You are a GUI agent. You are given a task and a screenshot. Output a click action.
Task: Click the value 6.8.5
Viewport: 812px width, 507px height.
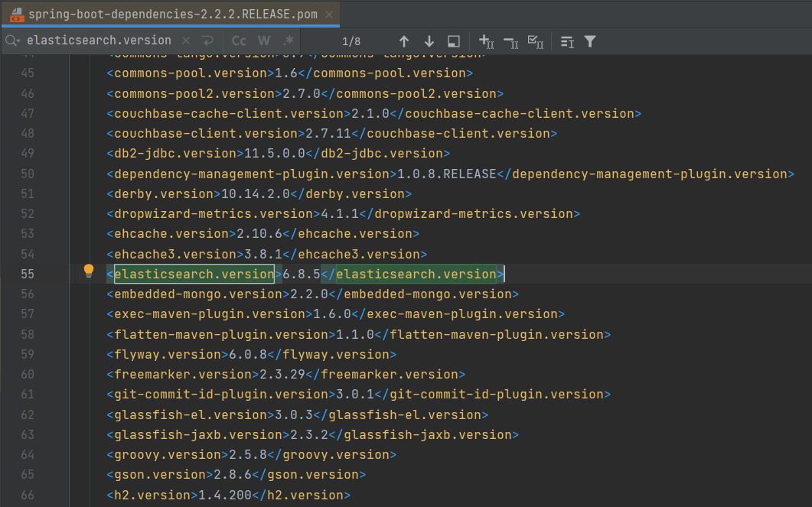click(x=302, y=275)
